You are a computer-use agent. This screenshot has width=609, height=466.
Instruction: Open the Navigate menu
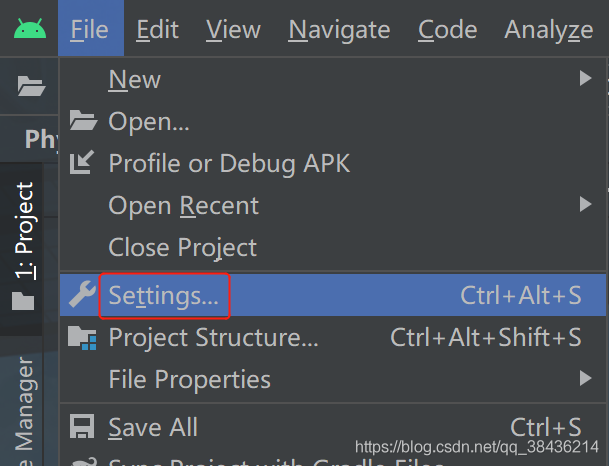(x=339, y=29)
